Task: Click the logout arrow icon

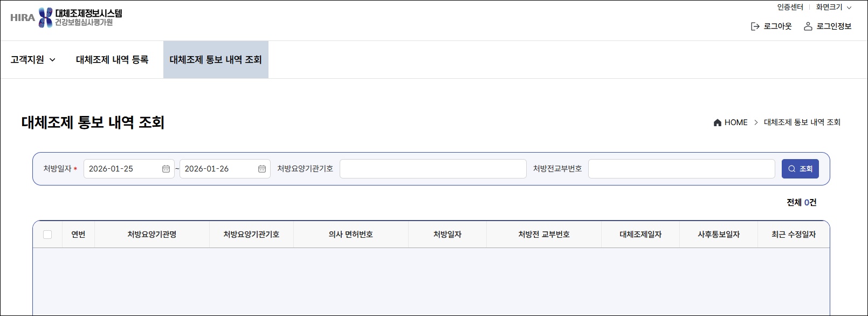Action: [x=755, y=26]
